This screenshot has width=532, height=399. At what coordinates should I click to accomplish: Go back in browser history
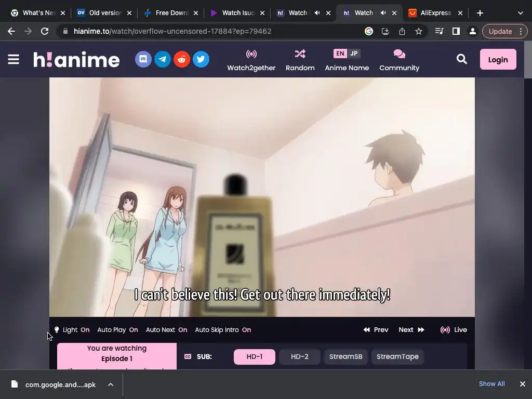click(x=11, y=31)
